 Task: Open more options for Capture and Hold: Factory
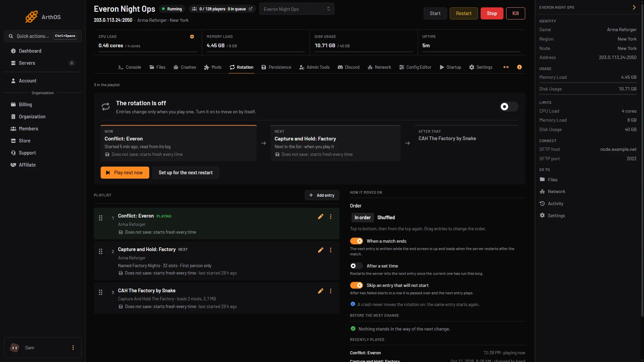331,250
